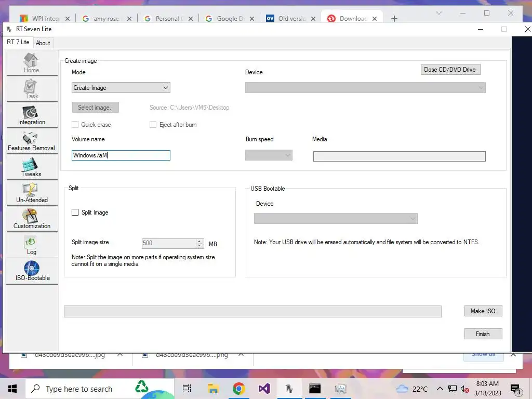Viewport: 532px width, 399px height.
Task: Open the Burn speed dropdown
Action: [x=269, y=155]
